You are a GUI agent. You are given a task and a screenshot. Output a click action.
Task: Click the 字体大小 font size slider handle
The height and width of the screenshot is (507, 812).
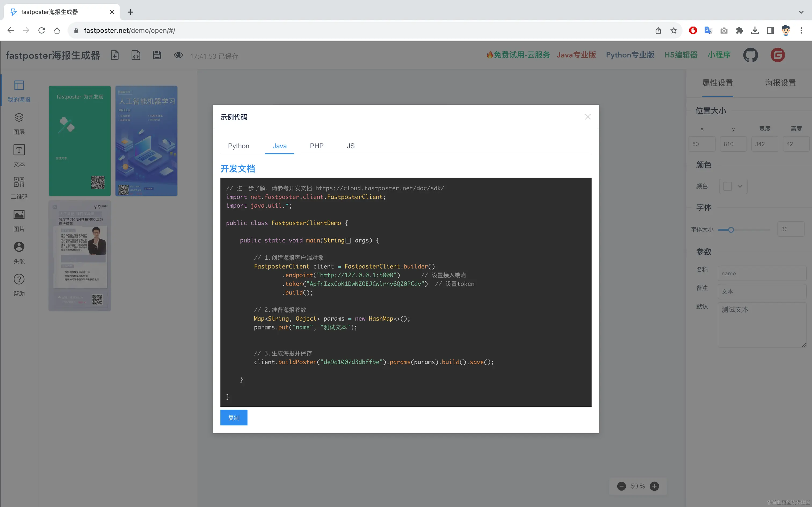click(731, 230)
